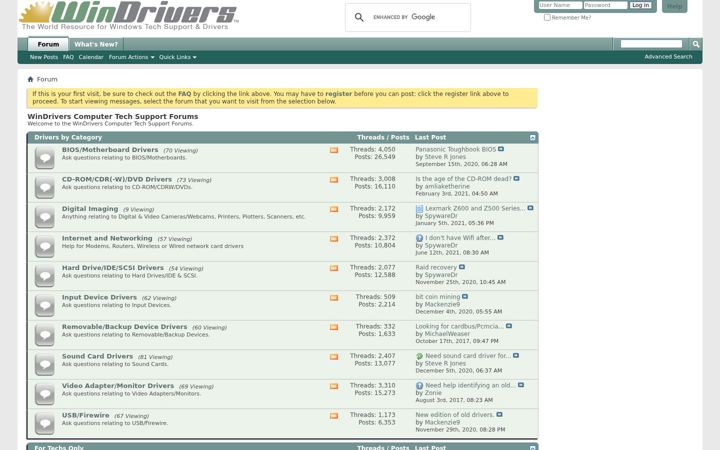Open the Video Adapter/Monitor Drivers forum

tap(118, 386)
